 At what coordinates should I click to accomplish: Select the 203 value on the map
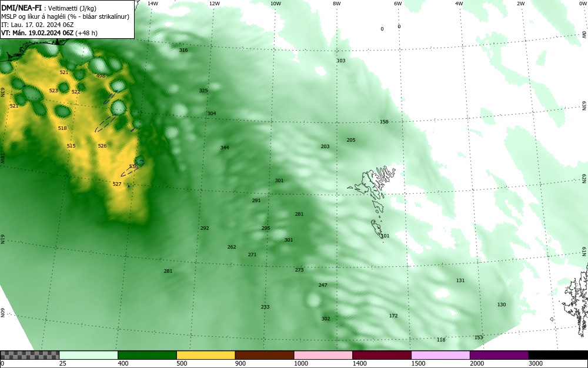325,146
